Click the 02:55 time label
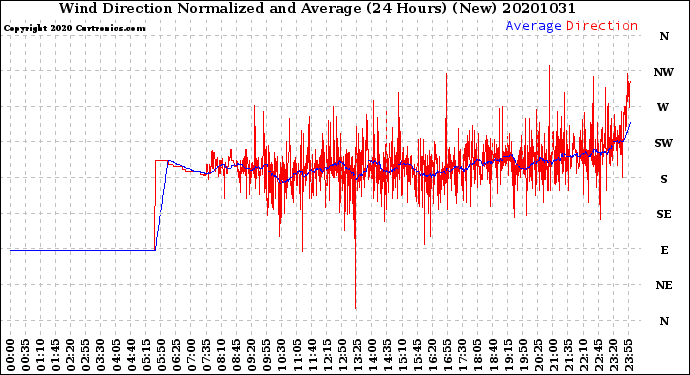The width and height of the screenshot is (690, 375). pos(86,355)
